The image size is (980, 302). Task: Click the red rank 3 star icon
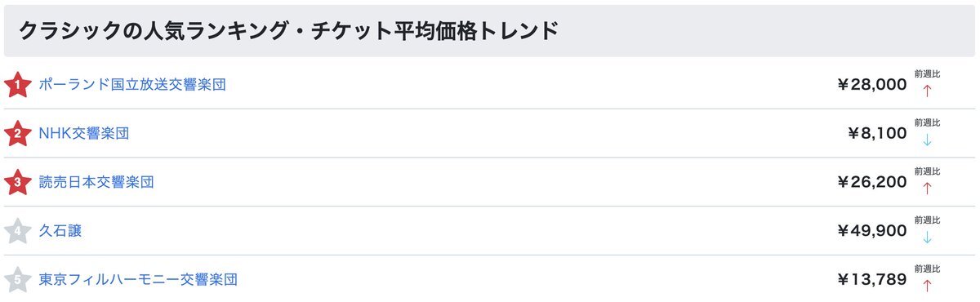[17, 182]
